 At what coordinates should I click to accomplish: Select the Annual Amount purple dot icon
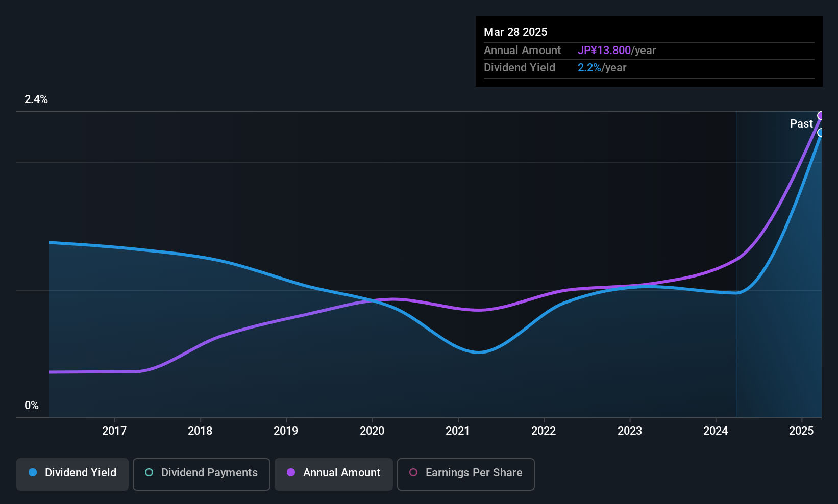click(x=290, y=473)
